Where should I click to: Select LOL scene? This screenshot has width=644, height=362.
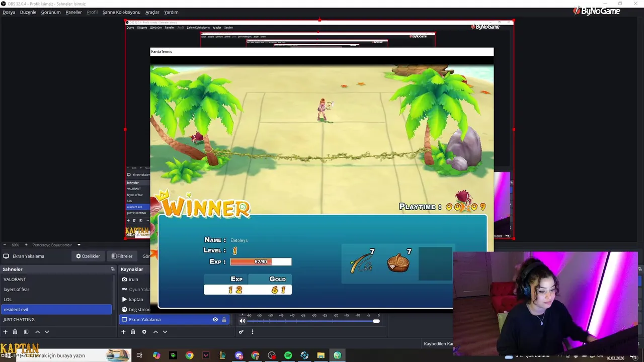click(x=56, y=300)
